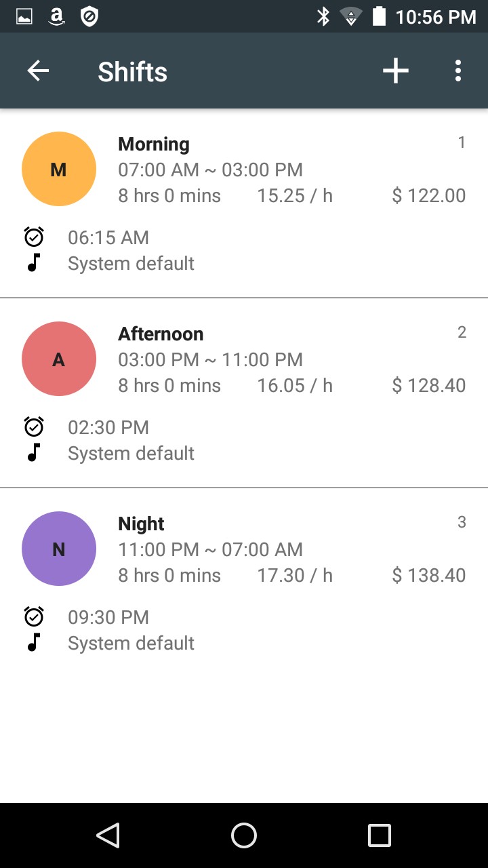Screen dimensions: 488x868
Task: Tap the alarm clock icon for 09:30 PM
Action: 34,616
